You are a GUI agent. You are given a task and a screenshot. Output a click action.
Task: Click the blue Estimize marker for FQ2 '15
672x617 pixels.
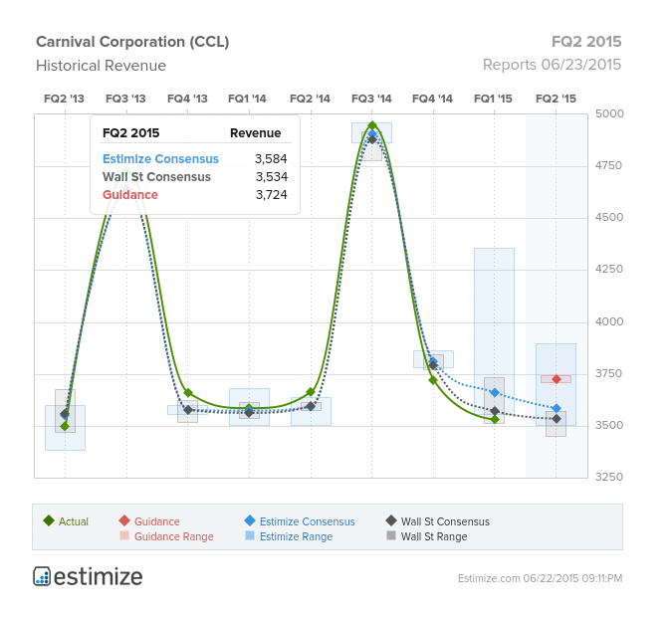point(557,408)
